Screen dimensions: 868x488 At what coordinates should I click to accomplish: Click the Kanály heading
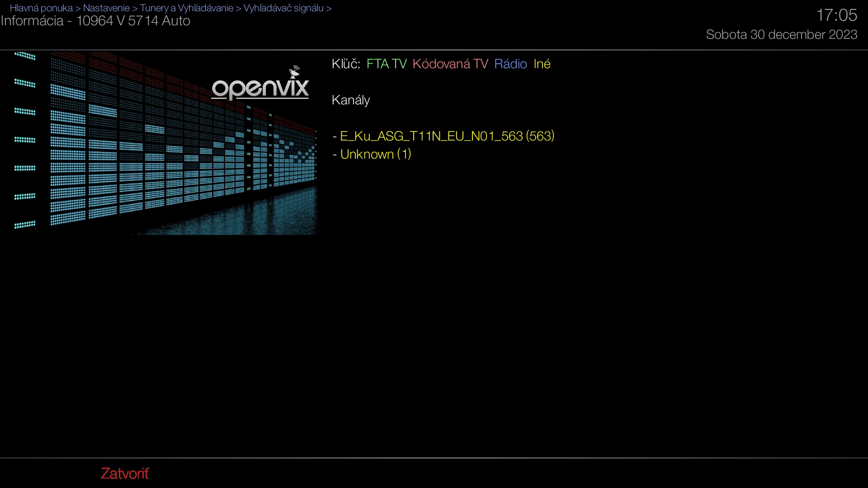tap(350, 100)
